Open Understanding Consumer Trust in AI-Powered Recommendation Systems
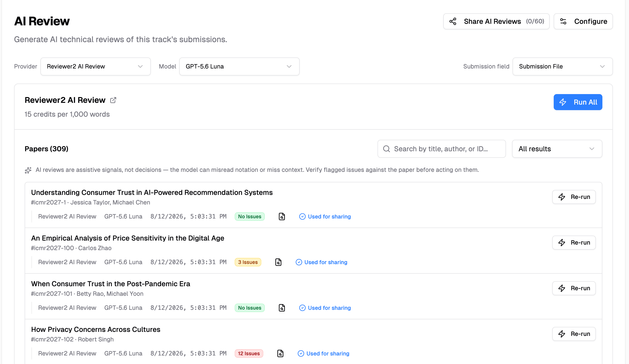Image resolution: width=629 pixels, height=364 pixels. pos(152,192)
